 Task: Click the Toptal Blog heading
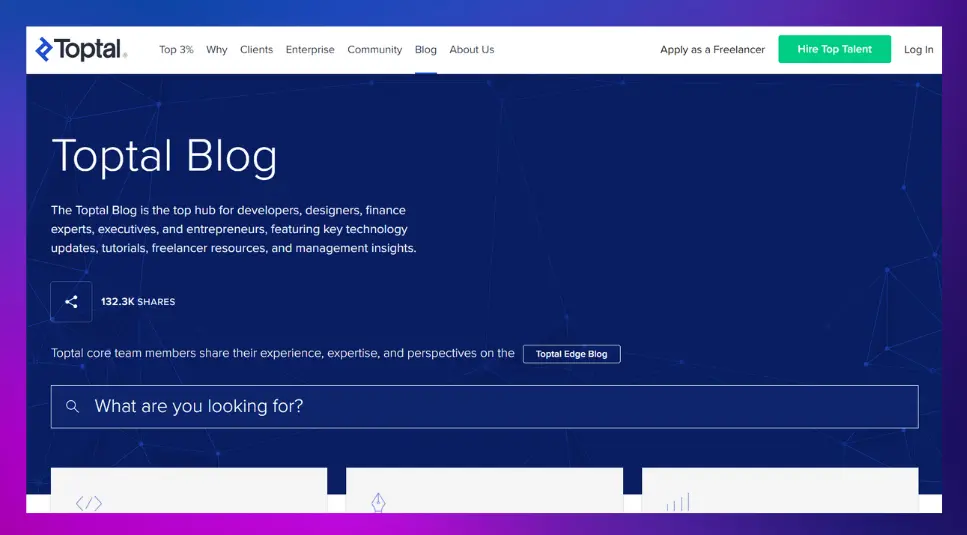[164, 157]
